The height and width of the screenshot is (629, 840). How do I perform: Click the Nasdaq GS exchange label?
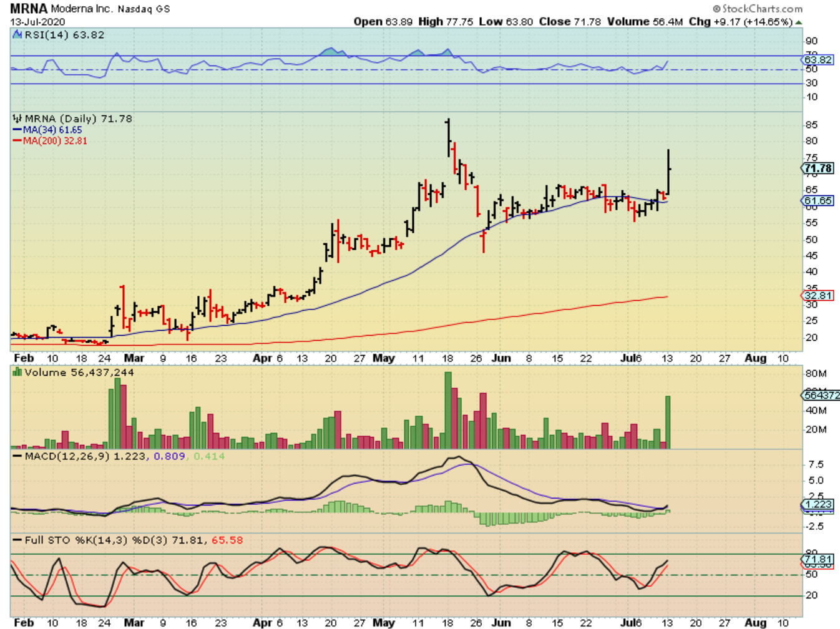click(144, 9)
